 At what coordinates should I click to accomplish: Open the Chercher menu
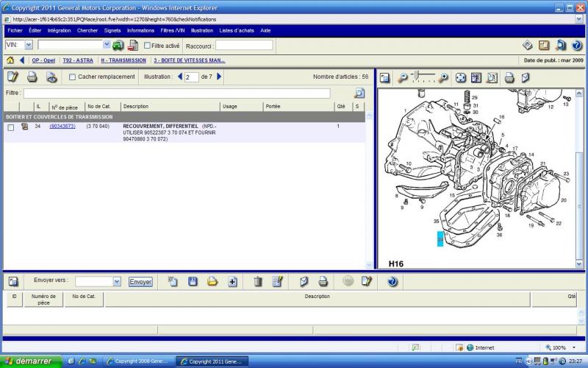pos(87,30)
